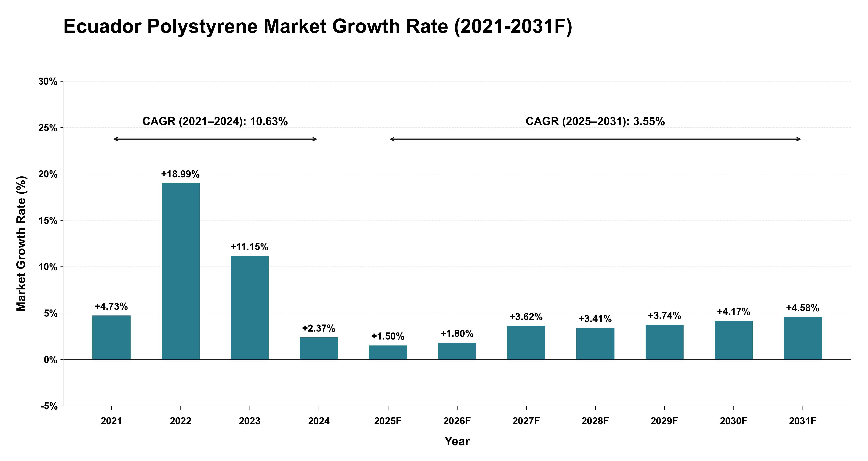Click the 2022 bar showing +18.99%
868x461 pixels.
pyautogui.click(x=181, y=271)
